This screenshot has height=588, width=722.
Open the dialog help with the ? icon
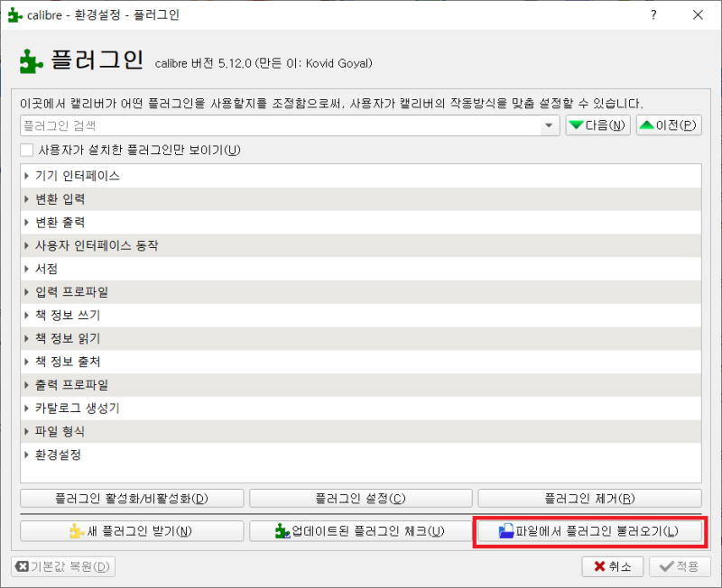click(653, 15)
